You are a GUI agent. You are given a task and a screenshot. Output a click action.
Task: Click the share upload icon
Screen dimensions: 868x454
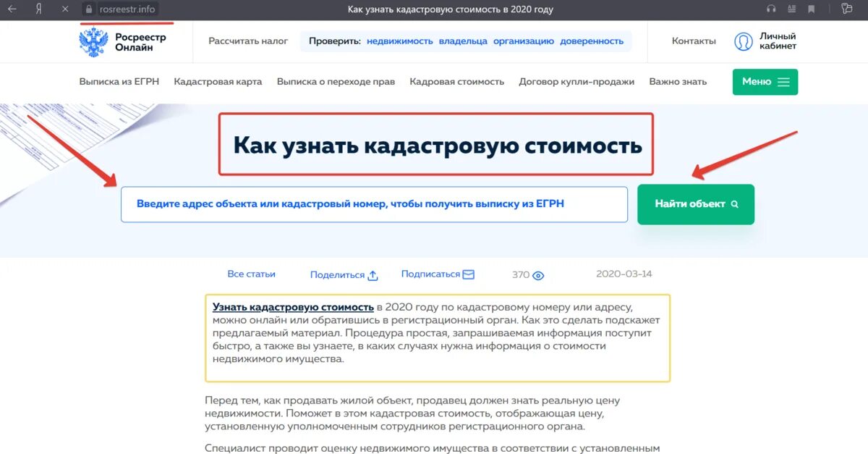373,275
